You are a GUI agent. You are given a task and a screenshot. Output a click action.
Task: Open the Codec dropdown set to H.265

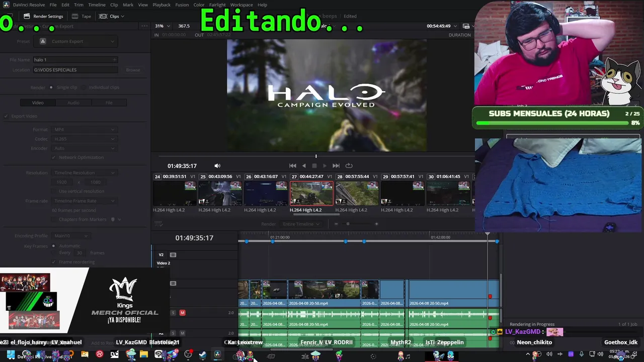click(x=84, y=139)
